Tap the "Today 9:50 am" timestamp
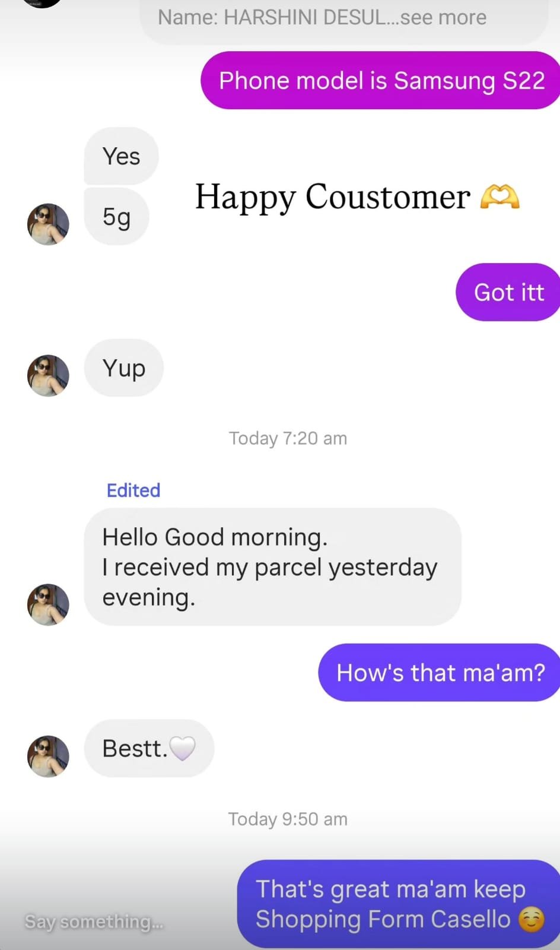Screen dimensions: 560x950 point(288,819)
